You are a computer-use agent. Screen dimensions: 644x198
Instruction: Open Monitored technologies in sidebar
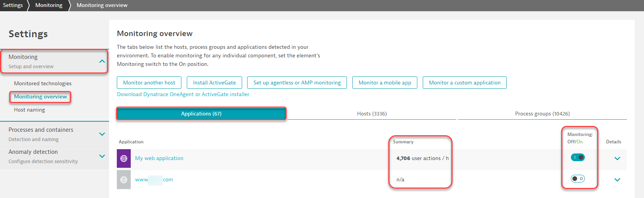pyautogui.click(x=43, y=83)
